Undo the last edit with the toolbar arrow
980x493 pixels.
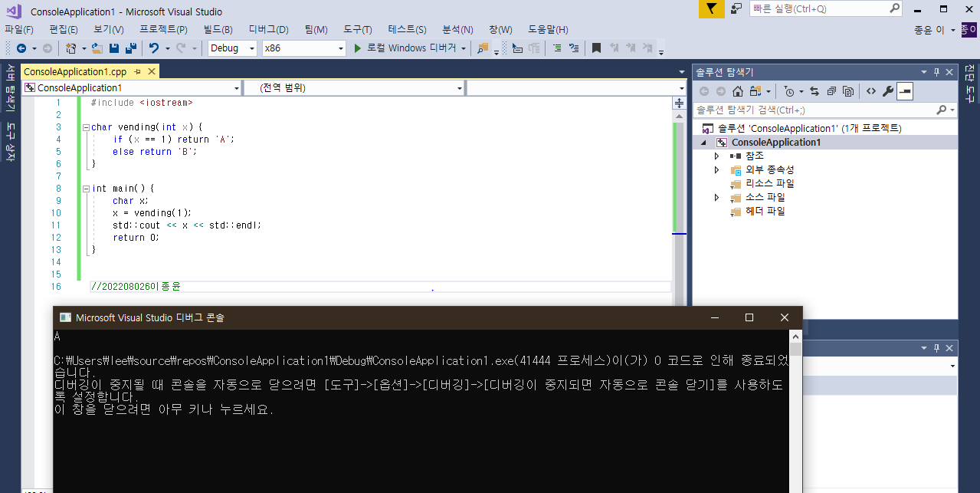click(x=153, y=48)
